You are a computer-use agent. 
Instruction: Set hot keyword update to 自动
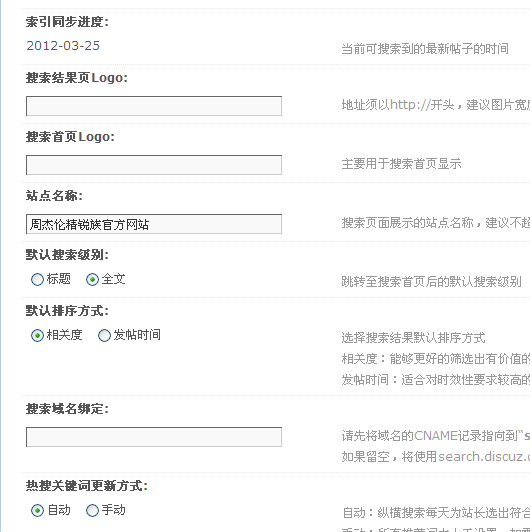pyautogui.click(x=37, y=510)
